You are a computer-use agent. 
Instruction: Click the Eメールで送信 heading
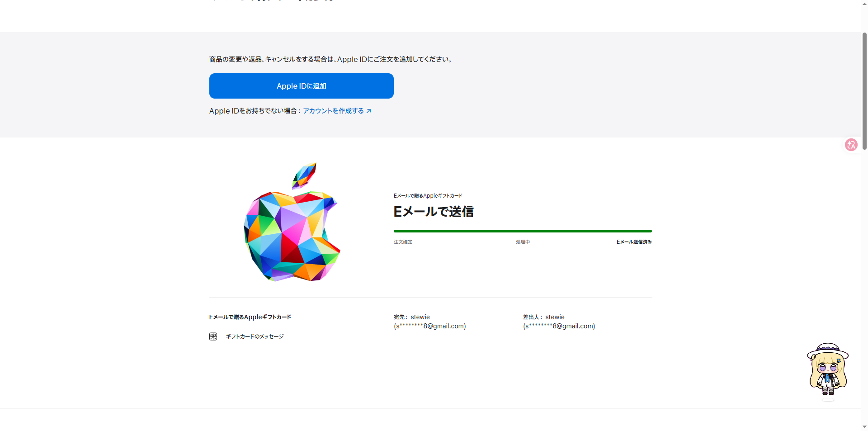[434, 212]
